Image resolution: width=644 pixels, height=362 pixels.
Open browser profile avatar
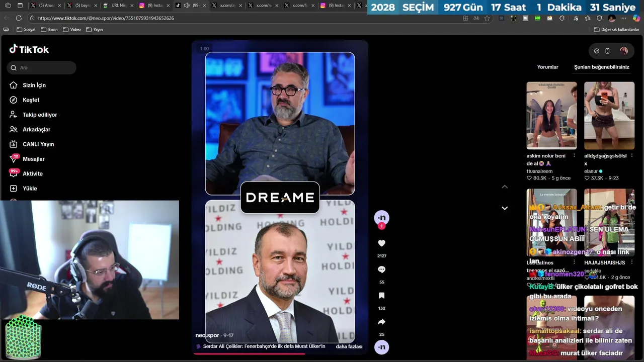tap(612, 18)
